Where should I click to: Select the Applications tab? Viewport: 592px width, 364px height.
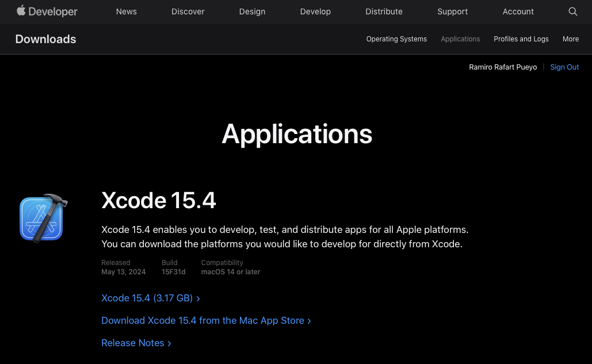pos(460,39)
